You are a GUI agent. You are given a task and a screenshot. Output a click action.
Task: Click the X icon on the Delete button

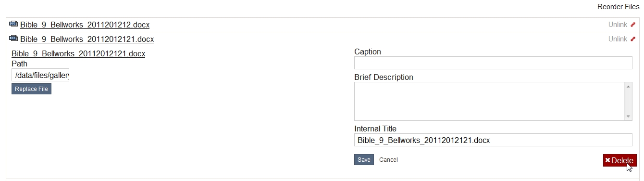coord(607,161)
